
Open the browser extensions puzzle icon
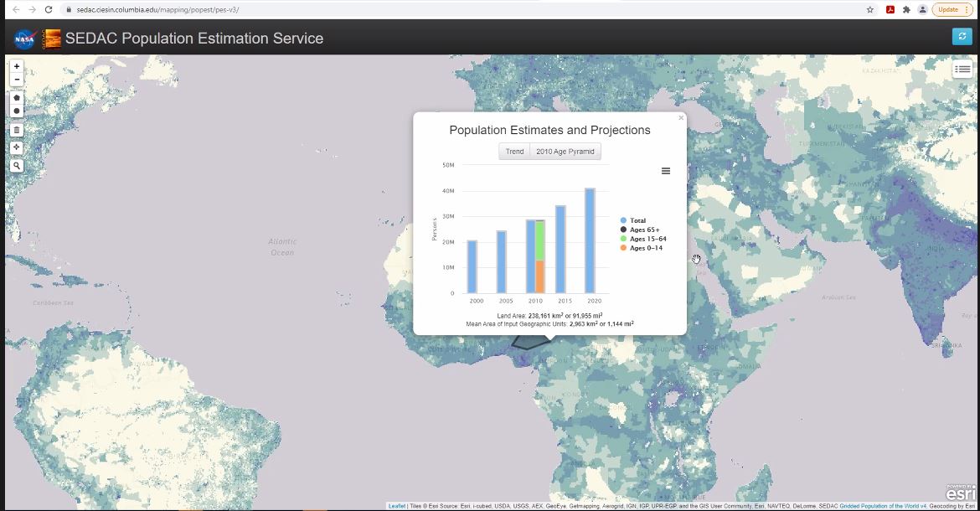pyautogui.click(x=906, y=9)
